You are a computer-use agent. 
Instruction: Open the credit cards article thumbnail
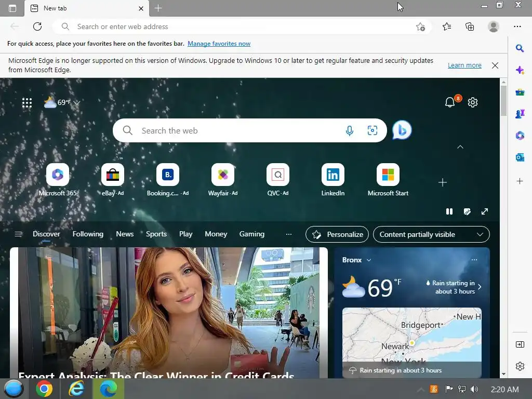point(169,313)
